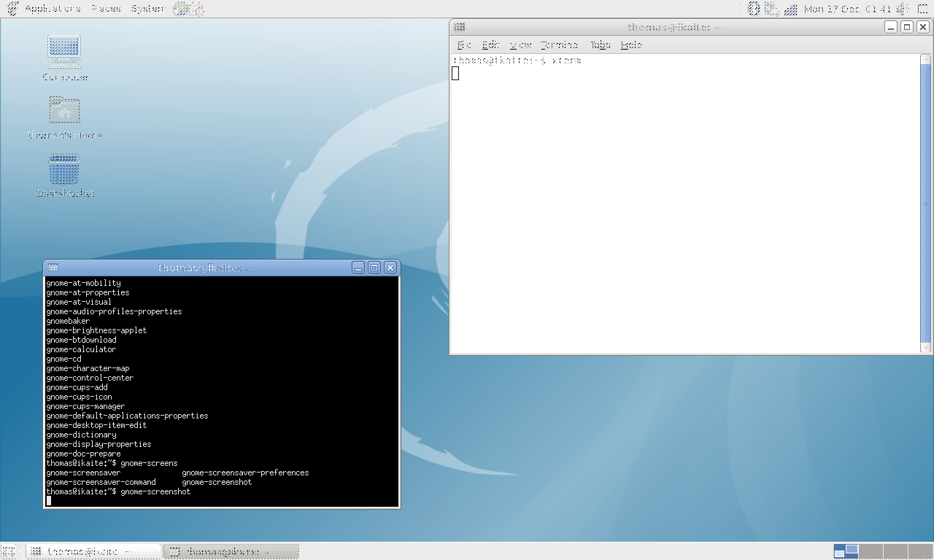Switch to the second taskbar window button
The width and height of the screenshot is (934, 560).
click(x=231, y=551)
